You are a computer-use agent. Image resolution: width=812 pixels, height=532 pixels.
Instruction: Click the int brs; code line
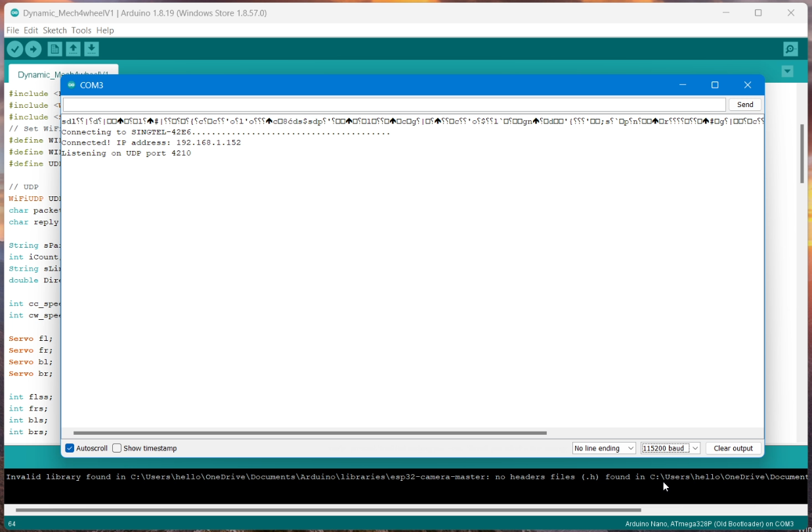point(28,432)
